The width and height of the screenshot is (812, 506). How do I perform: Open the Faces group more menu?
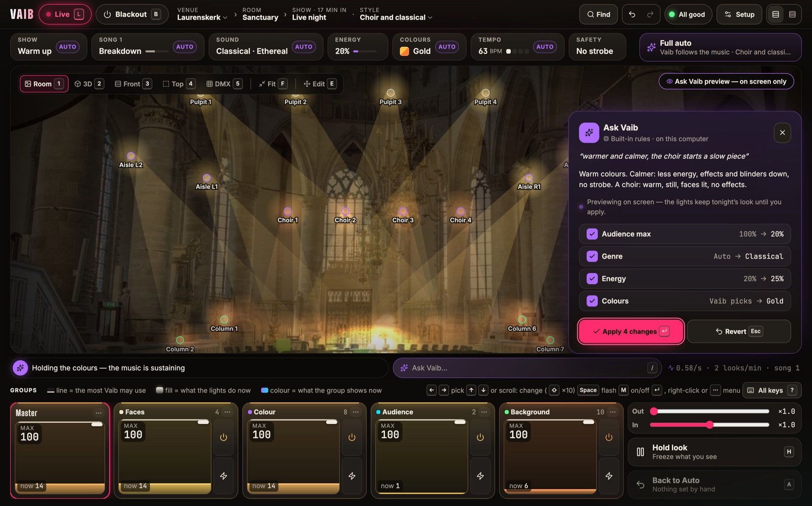(227, 412)
